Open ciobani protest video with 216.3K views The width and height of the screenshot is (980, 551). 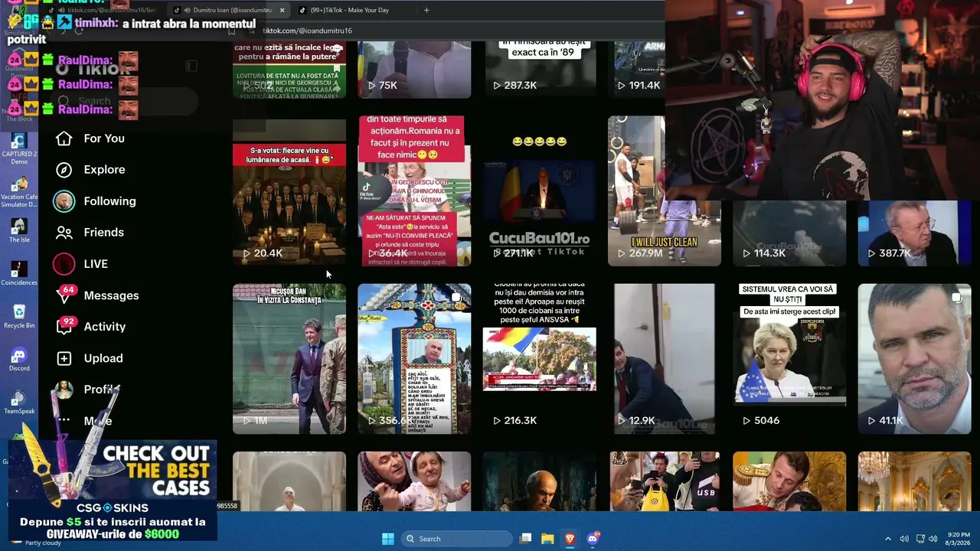[x=540, y=359]
